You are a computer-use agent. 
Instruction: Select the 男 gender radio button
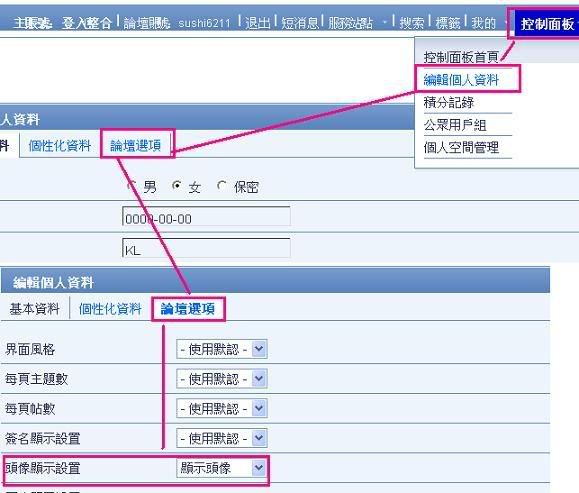coord(131,186)
